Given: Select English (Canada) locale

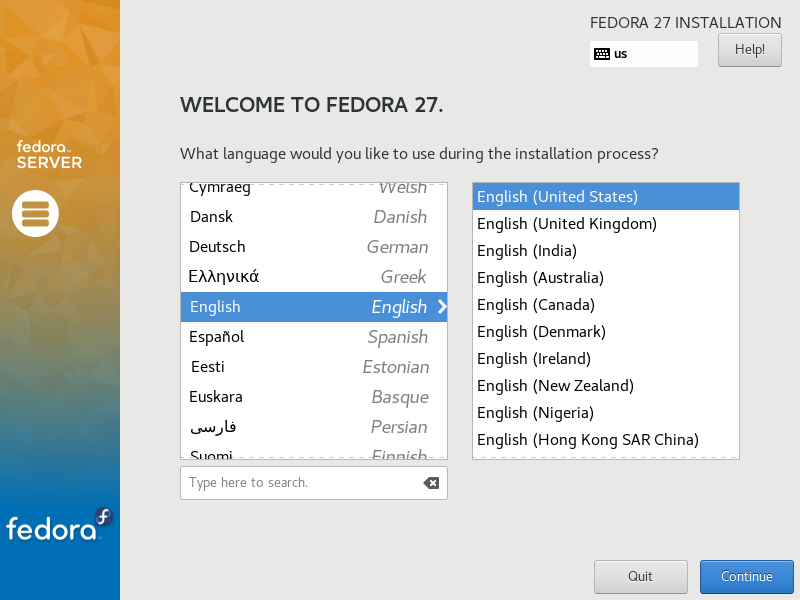Looking at the screenshot, I should (x=606, y=305).
